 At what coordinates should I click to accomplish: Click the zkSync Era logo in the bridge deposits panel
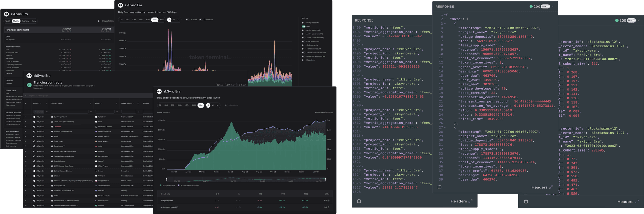click(x=159, y=91)
